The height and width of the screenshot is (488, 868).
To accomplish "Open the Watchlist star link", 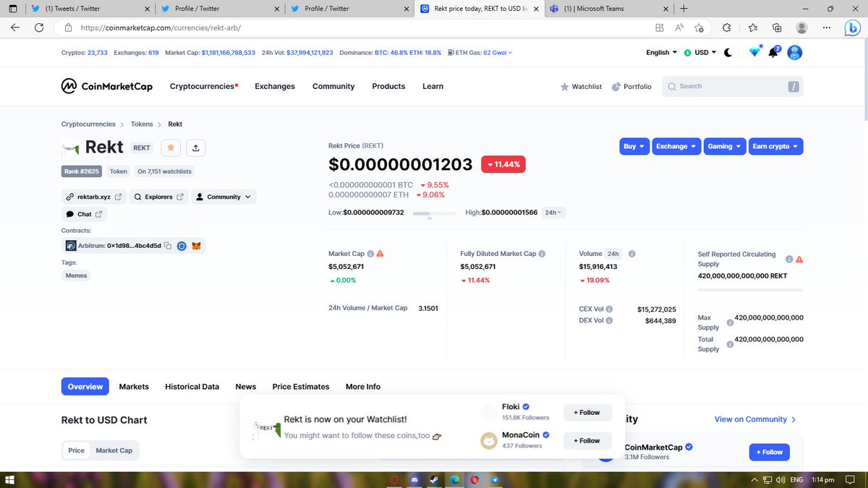I will 581,86.
